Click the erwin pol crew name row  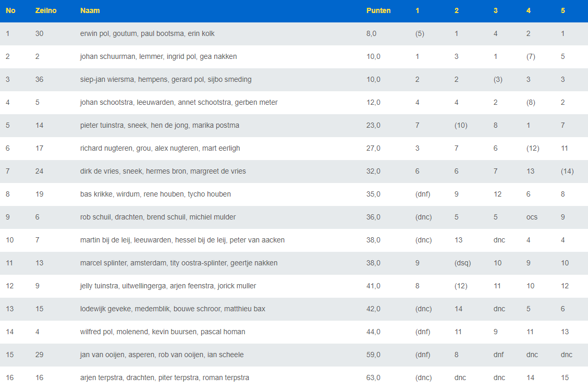[x=147, y=33]
